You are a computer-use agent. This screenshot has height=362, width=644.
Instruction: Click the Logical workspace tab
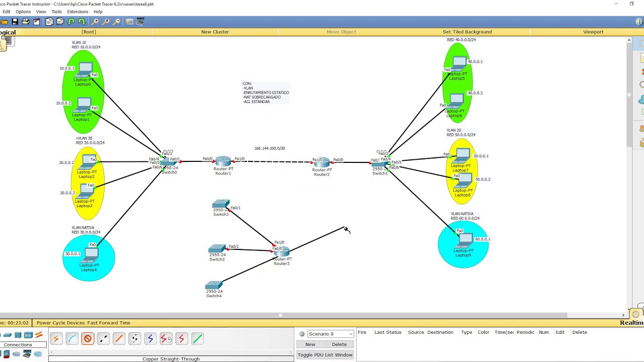tap(8, 32)
